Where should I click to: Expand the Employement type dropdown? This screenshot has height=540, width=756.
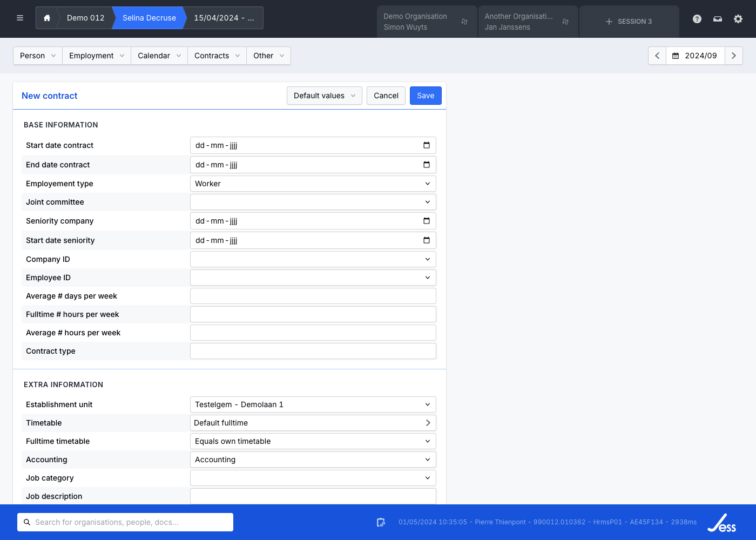tap(313, 184)
